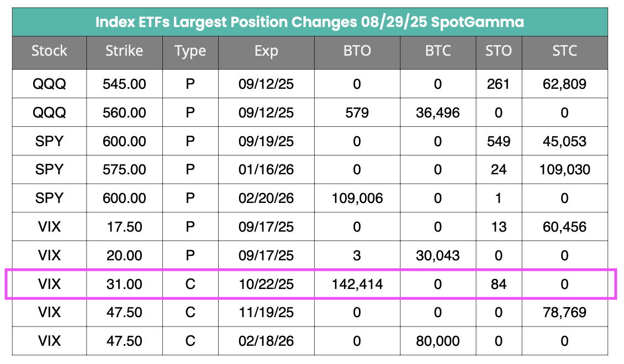Select the 10/22/25 expiration cell
This screenshot has width=624, height=364.
[x=266, y=285]
